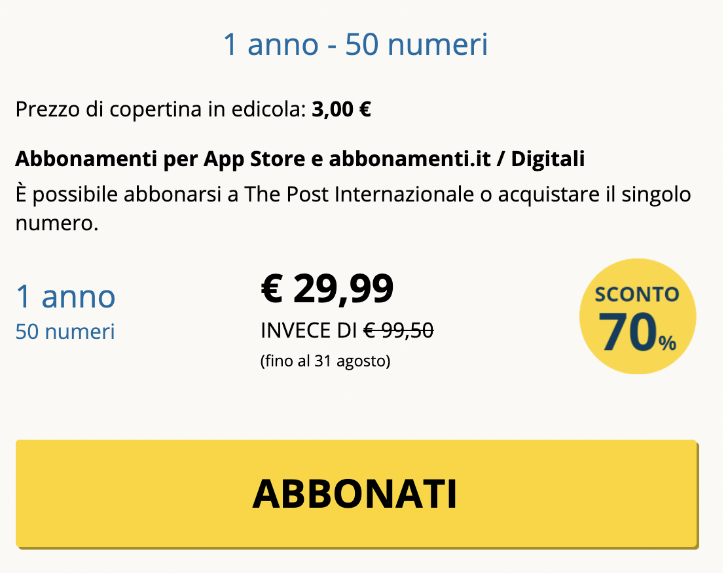This screenshot has height=581, width=728.
Task: Click the blue "50 numeri" subtitle under the plan
Action: pos(65,332)
